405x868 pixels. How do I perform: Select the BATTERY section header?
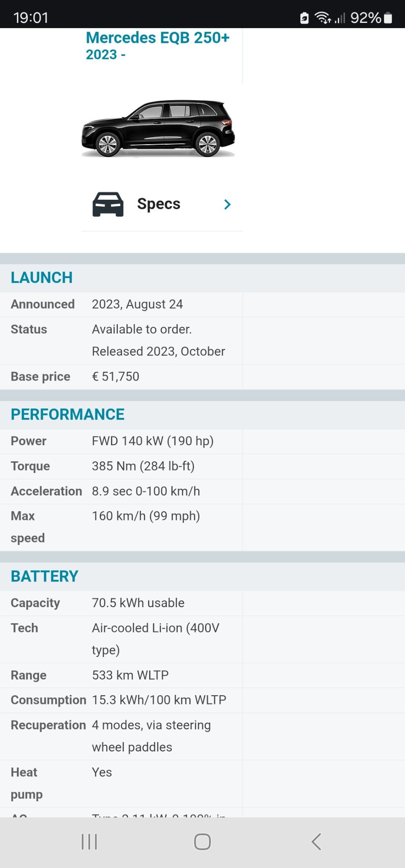[x=45, y=576]
